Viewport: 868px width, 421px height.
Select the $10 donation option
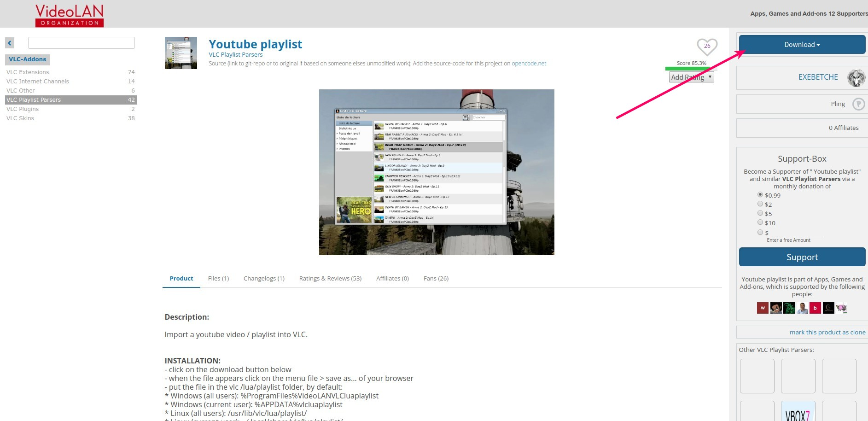tap(760, 222)
